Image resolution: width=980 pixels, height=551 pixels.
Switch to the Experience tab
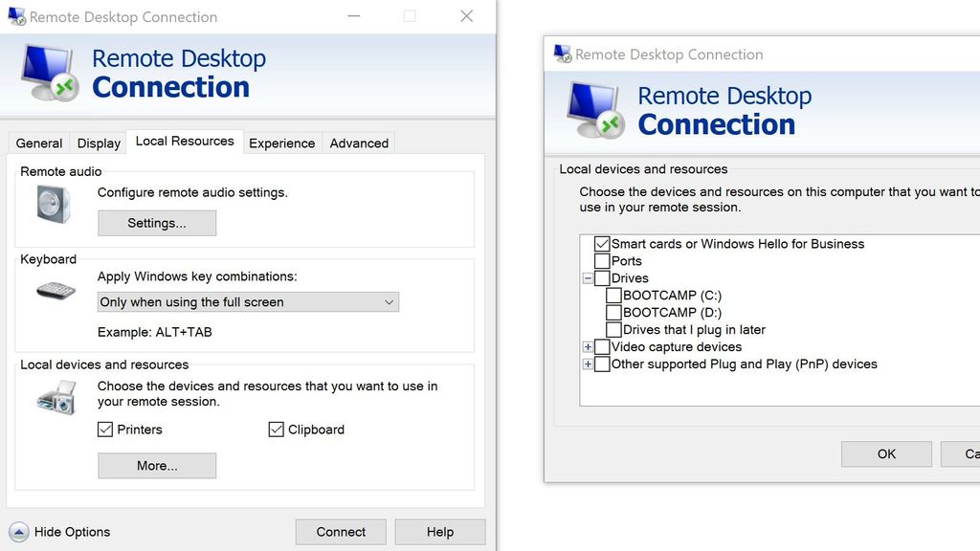tap(281, 143)
